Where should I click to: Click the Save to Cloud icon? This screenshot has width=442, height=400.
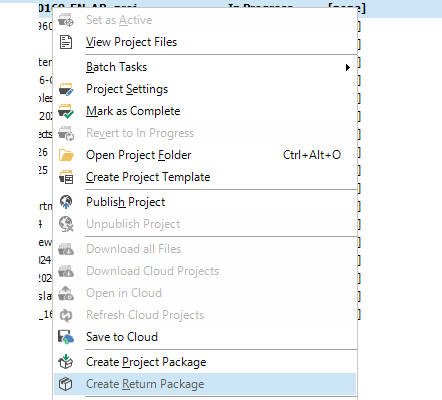tap(66, 337)
